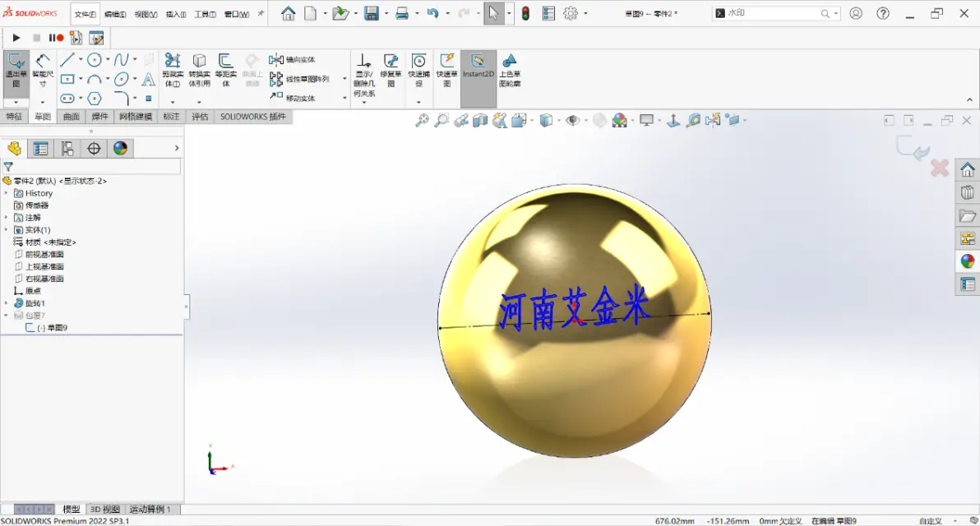Click Rapid Sketch (快速草图) icon

[x=447, y=70]
